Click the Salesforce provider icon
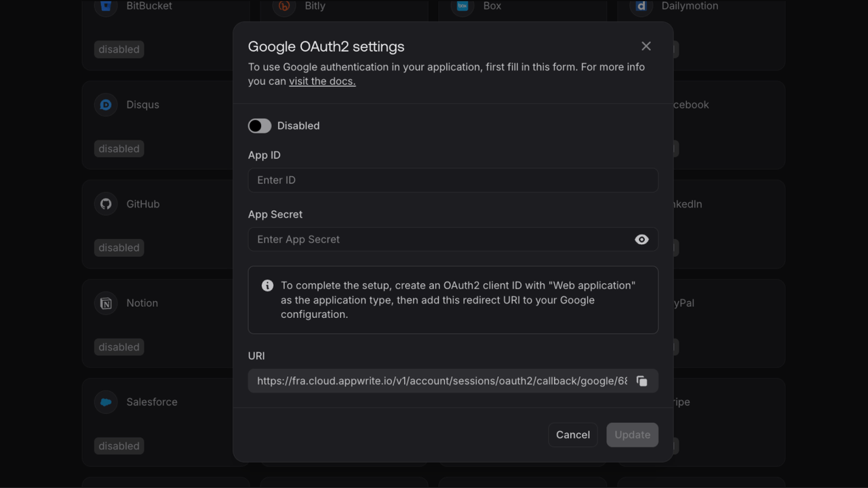 pos(105,402)
